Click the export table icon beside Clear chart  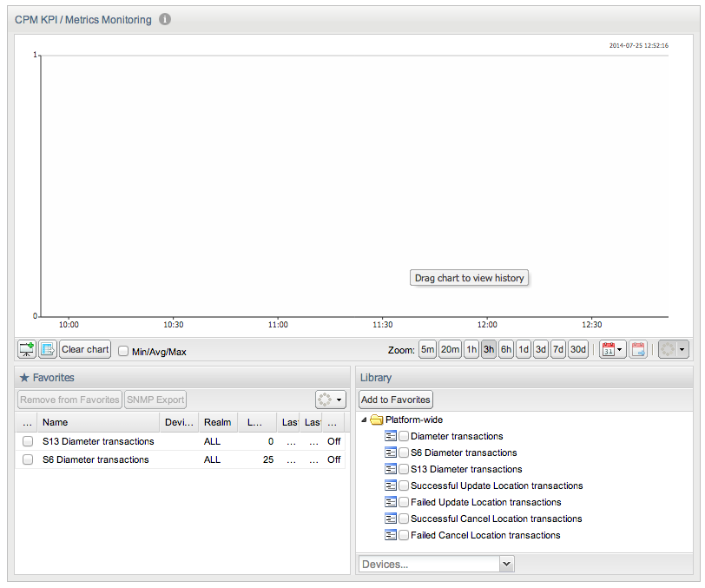click(x=47, y=349)
